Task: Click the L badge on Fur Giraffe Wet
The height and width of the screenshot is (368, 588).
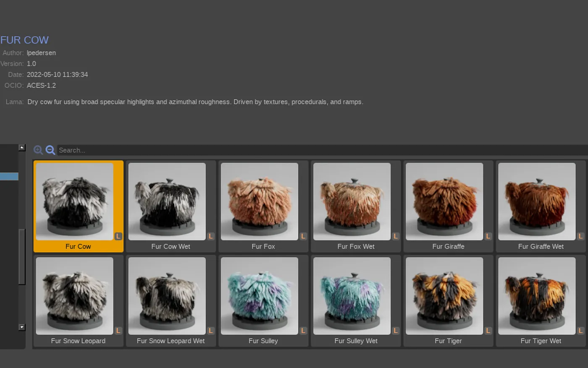Action: click(580, 236)
